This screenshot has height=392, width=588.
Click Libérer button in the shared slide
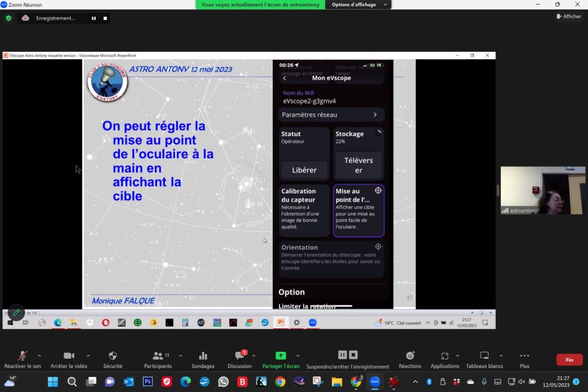coord(304,170)
